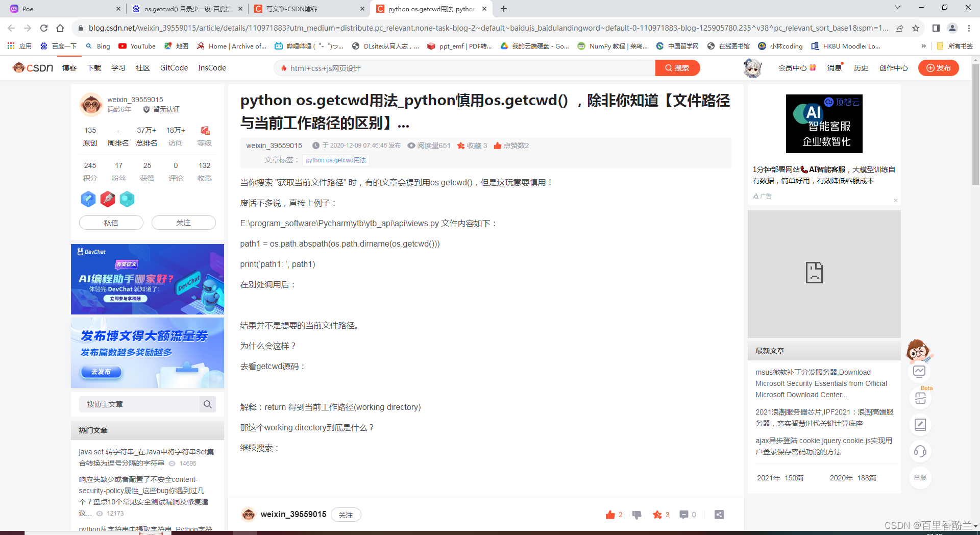Click the 举报 report icon on the right
The image size is (980, 535).
(920, 478)
